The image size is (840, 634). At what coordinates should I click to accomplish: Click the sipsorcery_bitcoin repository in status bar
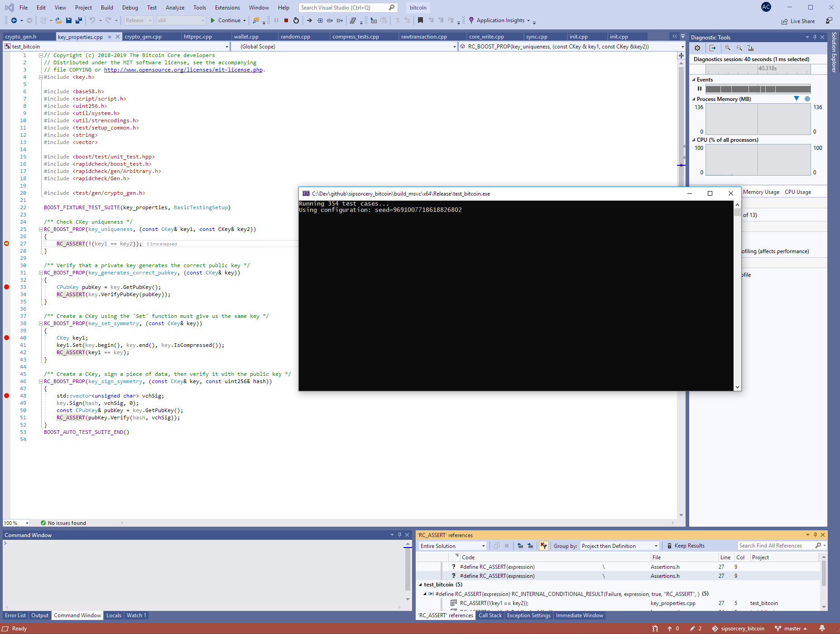738,629
